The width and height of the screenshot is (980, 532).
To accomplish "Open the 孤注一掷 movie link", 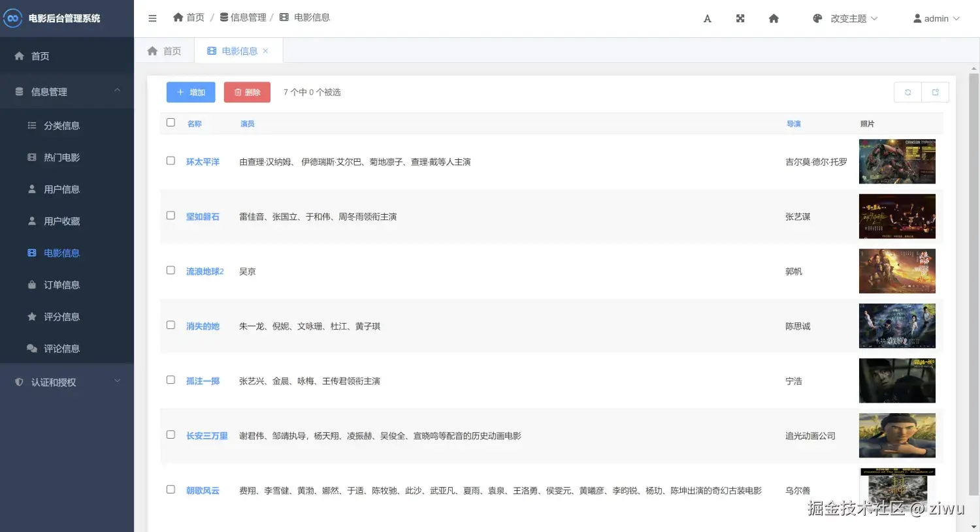I will pyautogui.click(x=203, y=381).
